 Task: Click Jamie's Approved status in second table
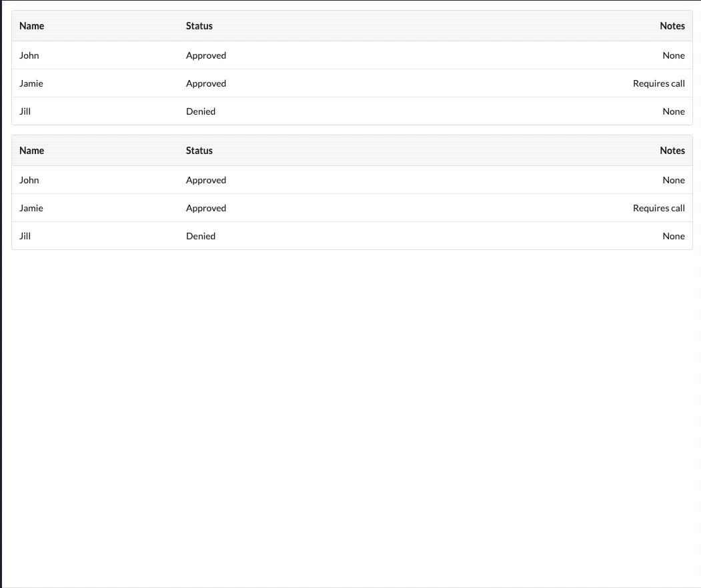[x=205, y=208]
